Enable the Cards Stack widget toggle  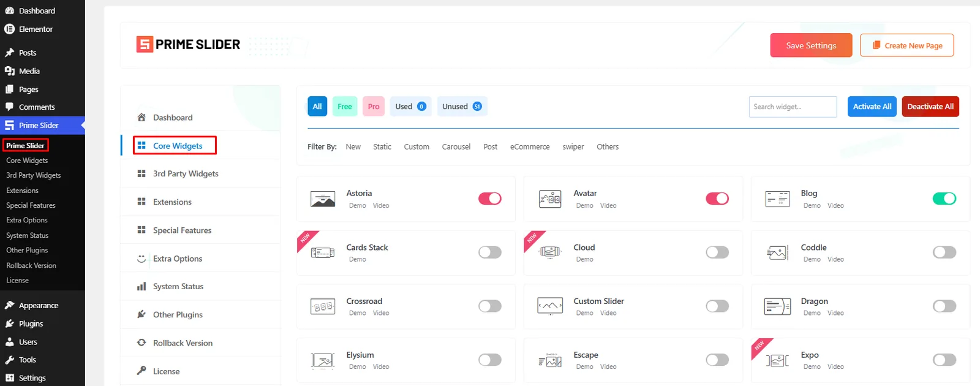tap(490, 252)
